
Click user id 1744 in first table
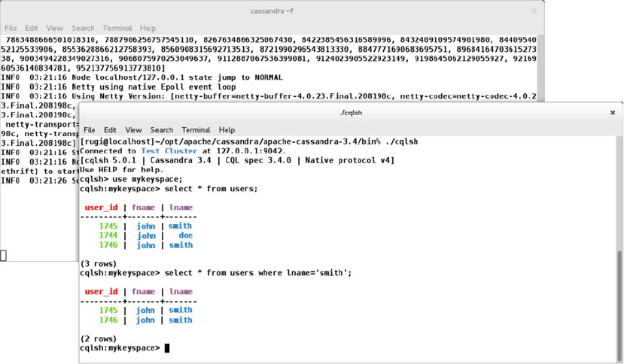click(108, 235)
